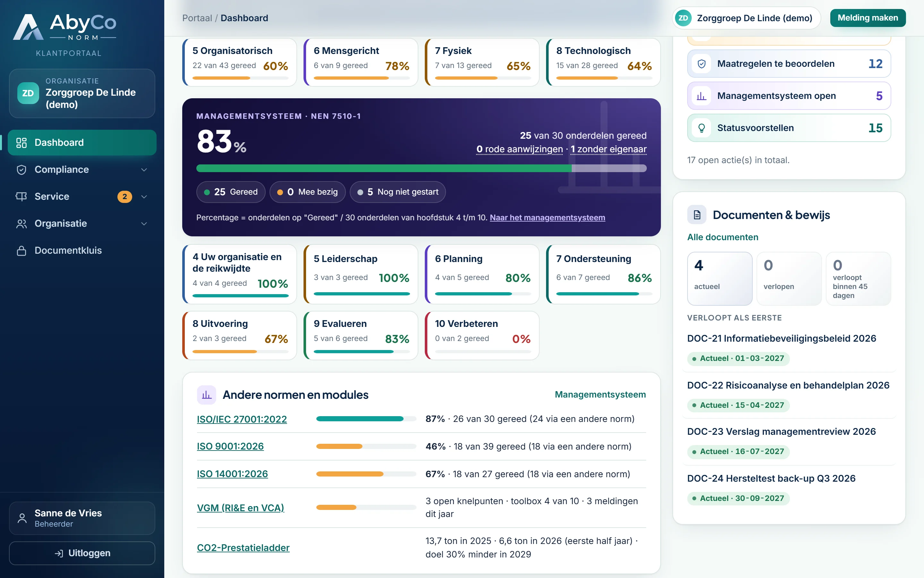Open DOC-21 Informatiebeveiligingsbeleid 2026
The width and height of the screenshot is (924, 578).
(781, 338)
